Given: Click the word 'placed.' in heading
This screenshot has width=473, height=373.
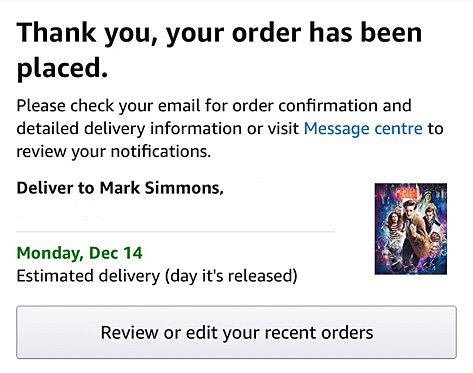Looking at the screenshot, I should [x=62, y=68].
